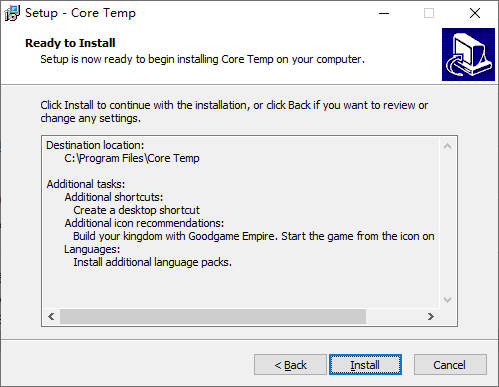This screenshot has width=499, height=387.
Task: Click the "Ready to Install" heading
Action: tap(70, 43)
